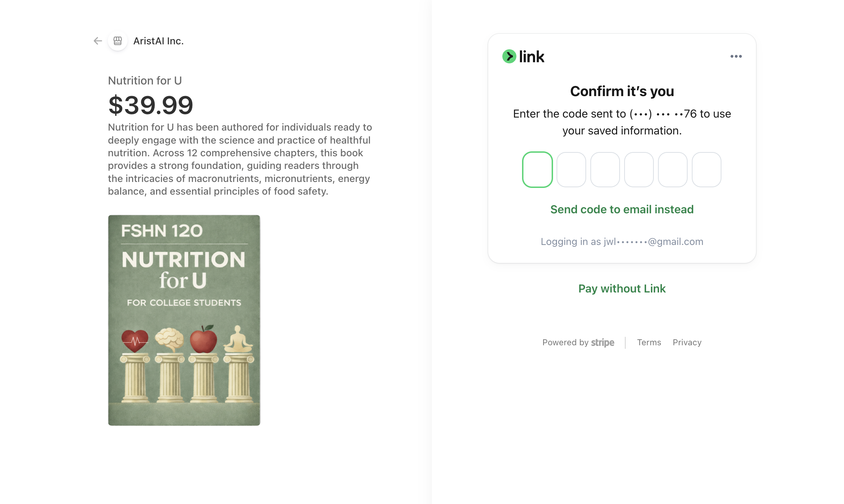Click Send code to email instead
844x504 pixels.
tap(622, 209)
